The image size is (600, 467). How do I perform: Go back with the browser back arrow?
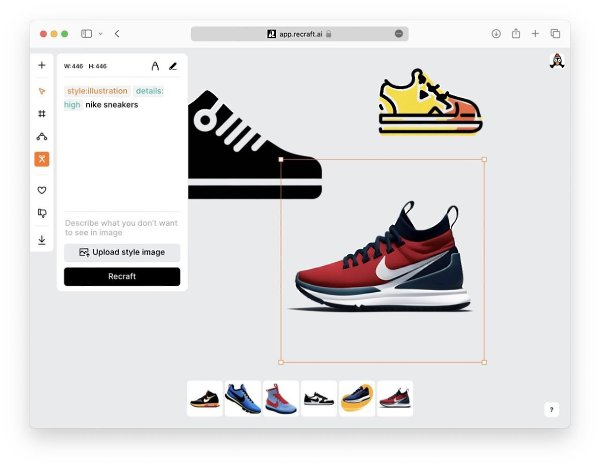117,34
